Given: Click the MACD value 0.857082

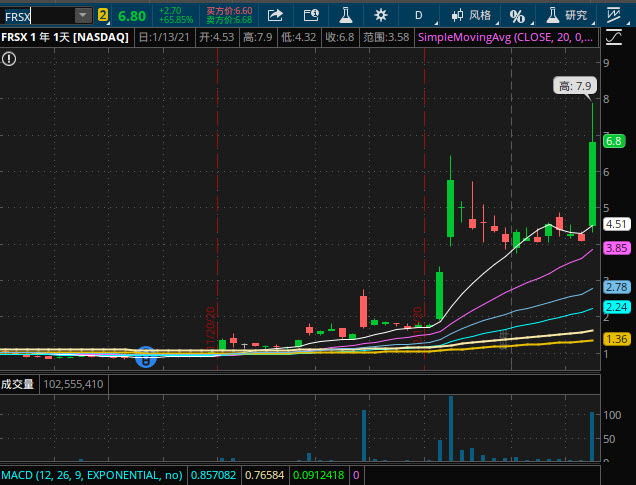Looking at the screenshot, I should [x=213, y=475].
